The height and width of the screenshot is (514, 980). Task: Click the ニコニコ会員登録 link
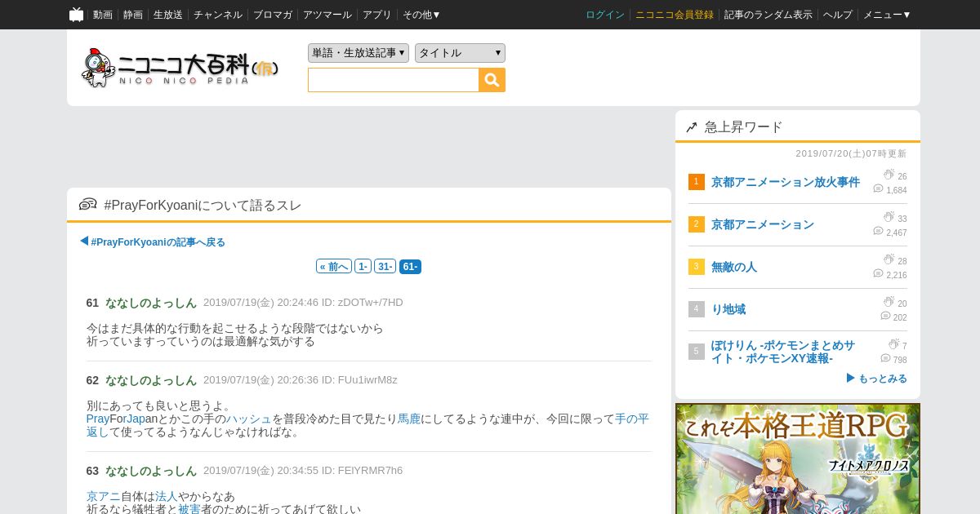675,15
